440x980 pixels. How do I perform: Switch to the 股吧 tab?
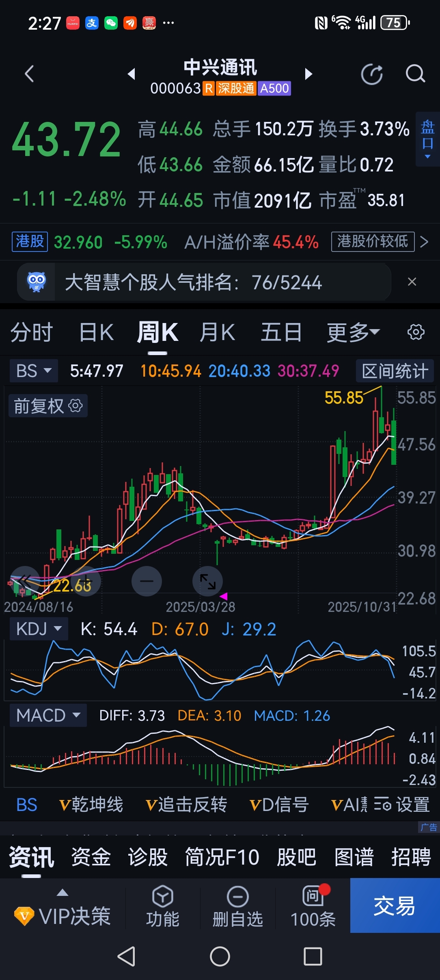tap(296, 857)
